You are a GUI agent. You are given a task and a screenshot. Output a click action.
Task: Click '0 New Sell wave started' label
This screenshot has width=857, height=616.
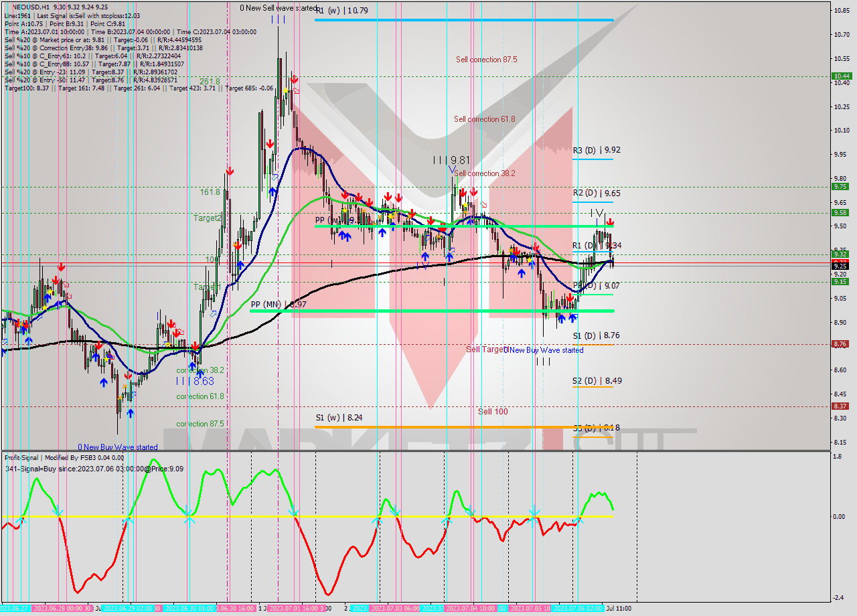[x=280, y=8]
